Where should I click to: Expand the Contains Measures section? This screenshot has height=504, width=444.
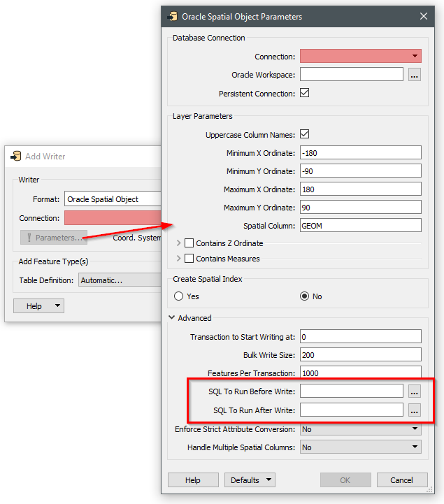pos(179,259)
